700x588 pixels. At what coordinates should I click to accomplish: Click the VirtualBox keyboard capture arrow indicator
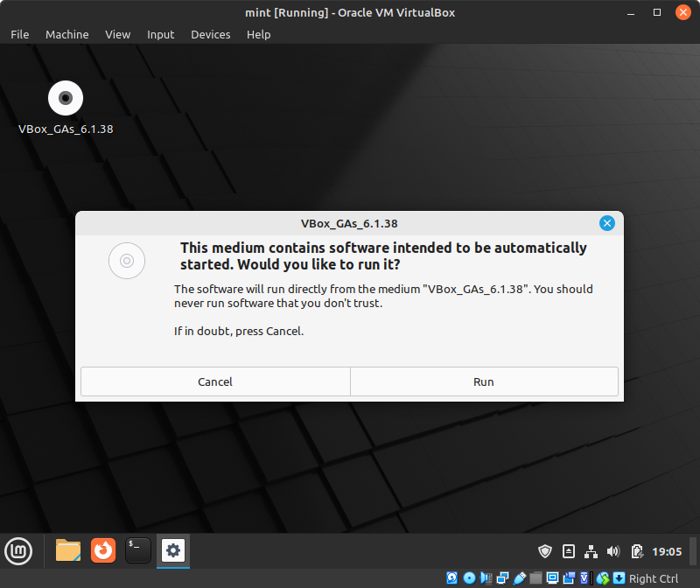pyautogui.click(x=619, y=578)
